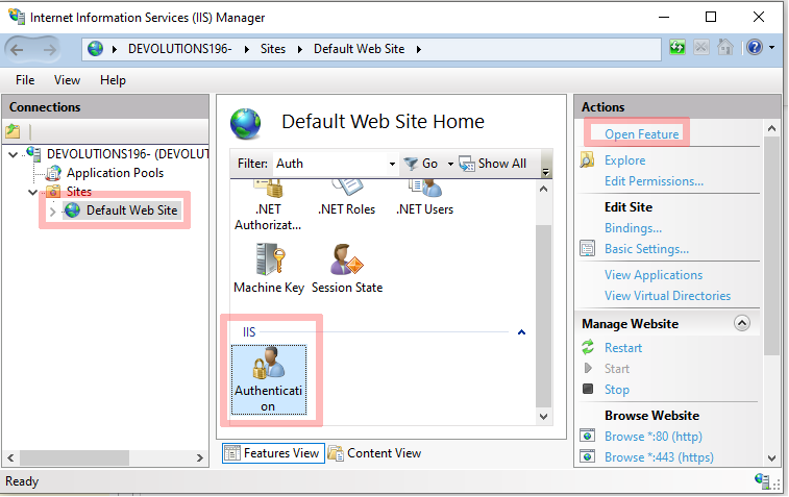Viewport: 789px width, 497px height.
Task: Open the Machine Key feature
Action: click(x=269, y=269)
